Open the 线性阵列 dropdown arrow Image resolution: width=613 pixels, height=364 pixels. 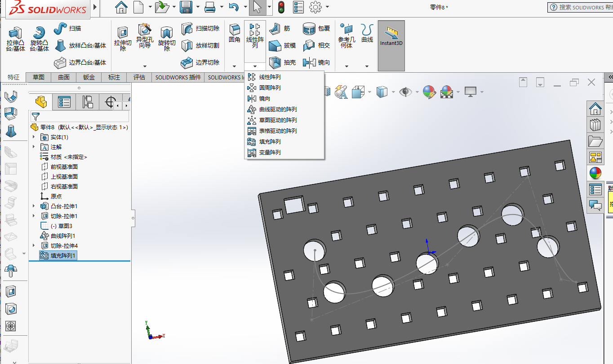tap(255, 66)
